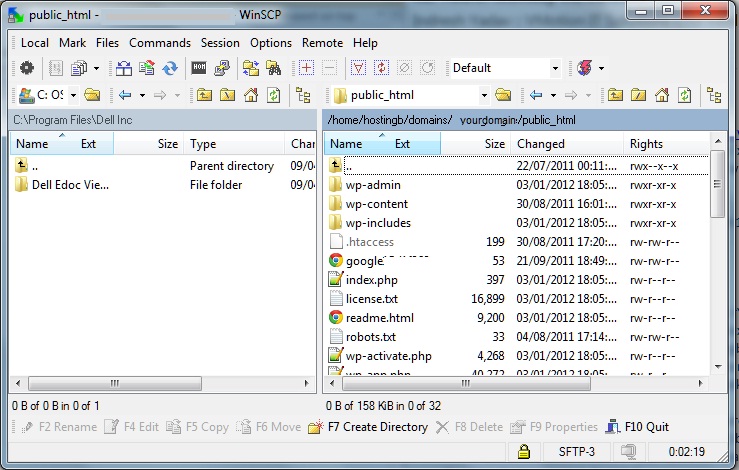739x470 pixels.
Task: Sort local files by Type column
Action: [x=235, y=144]
